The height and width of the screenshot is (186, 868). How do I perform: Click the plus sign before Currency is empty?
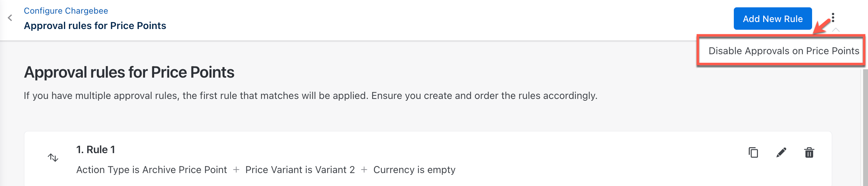[x=364, y=170]
